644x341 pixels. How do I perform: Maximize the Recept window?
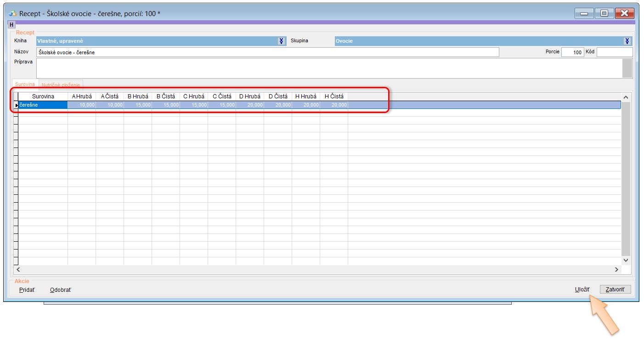(x=604, y=13)
